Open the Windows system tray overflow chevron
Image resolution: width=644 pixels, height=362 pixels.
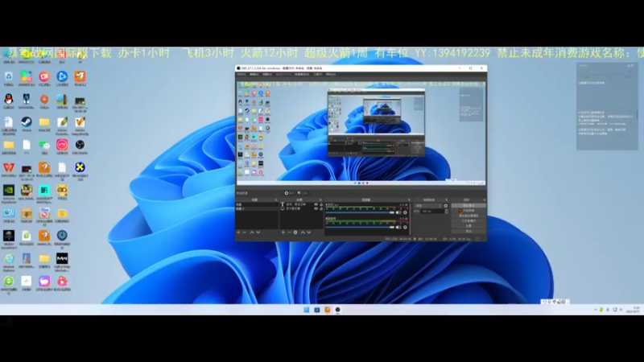point(595,310)
